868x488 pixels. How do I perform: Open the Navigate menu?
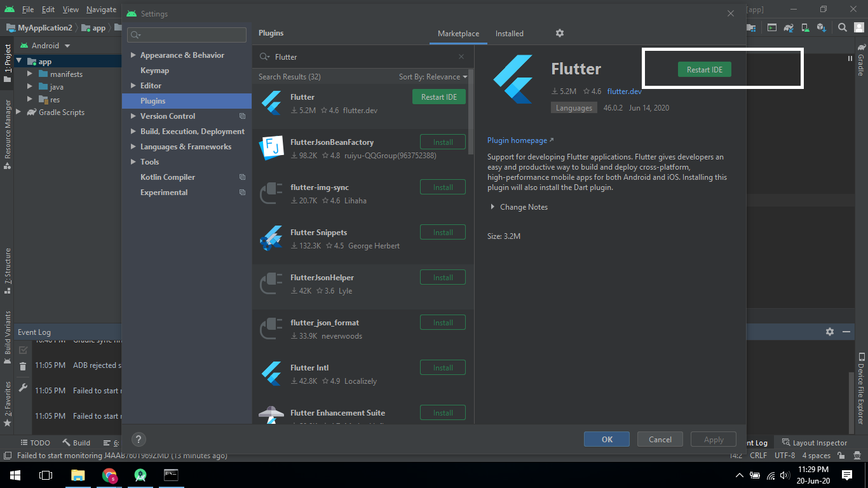point(101,9)
